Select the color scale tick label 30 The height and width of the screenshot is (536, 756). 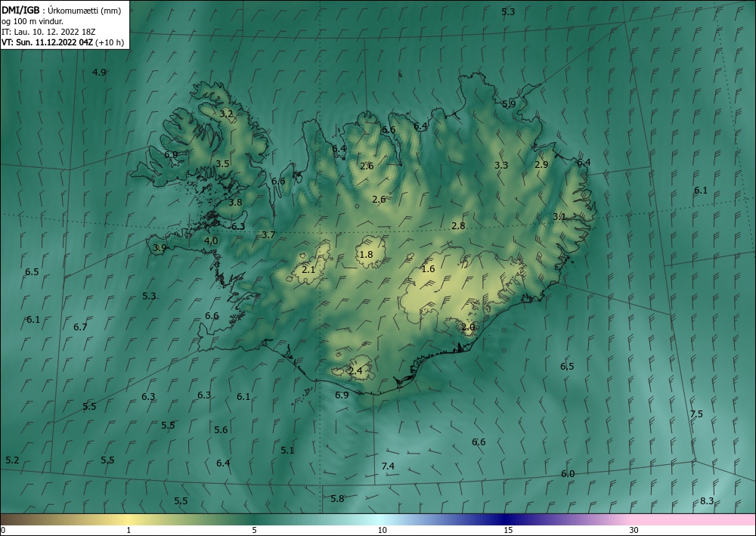634,530
